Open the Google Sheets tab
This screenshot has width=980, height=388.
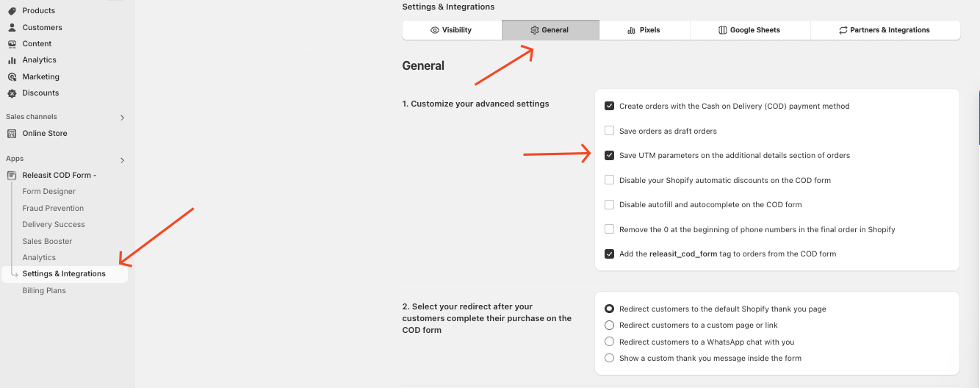(x=750, y=30)
